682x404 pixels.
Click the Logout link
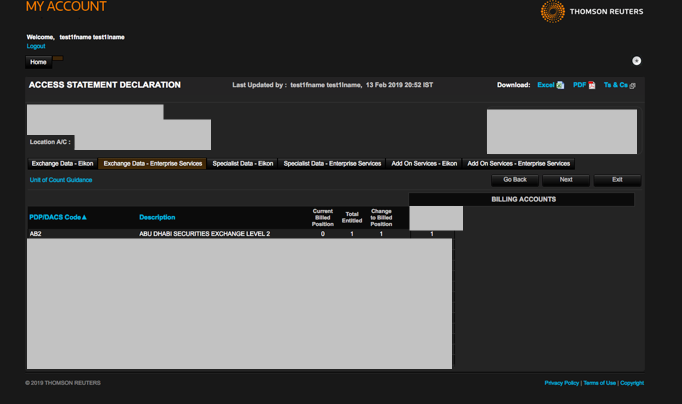36,46
